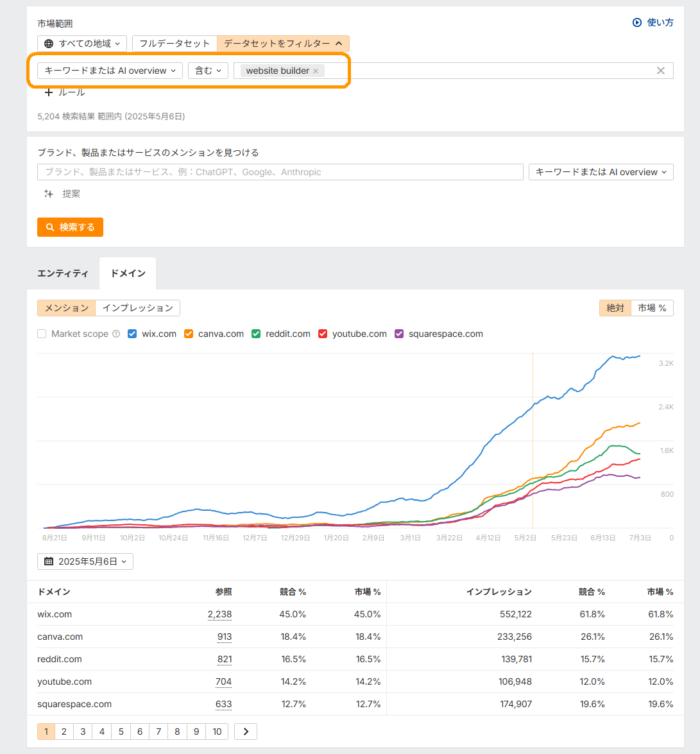Click the 提案 suggestion text
Screen dimensions: 700x754
pos(71,194)
